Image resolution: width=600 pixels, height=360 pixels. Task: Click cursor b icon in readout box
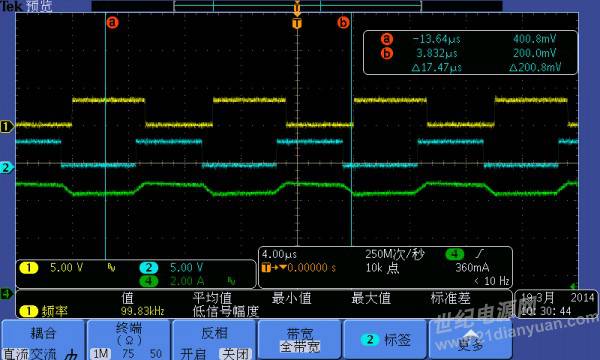click(x=387, y=53)
